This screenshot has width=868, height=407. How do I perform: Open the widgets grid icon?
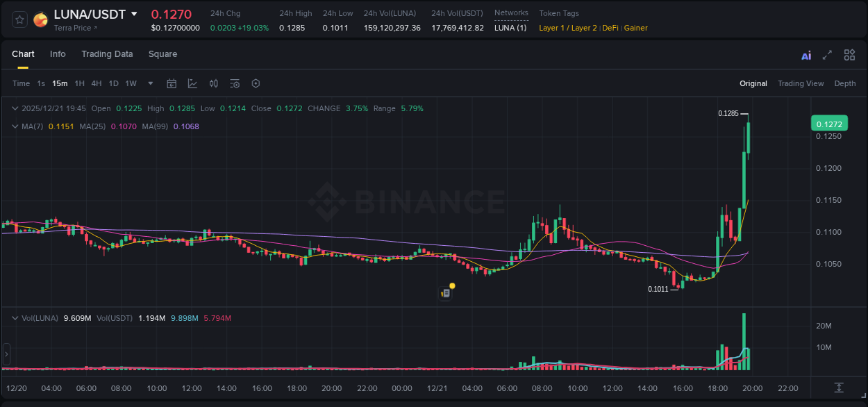849,54
